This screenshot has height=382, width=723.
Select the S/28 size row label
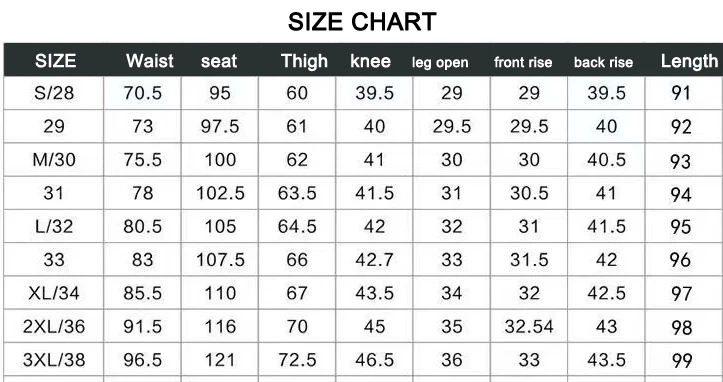click(x=54, y=93)
